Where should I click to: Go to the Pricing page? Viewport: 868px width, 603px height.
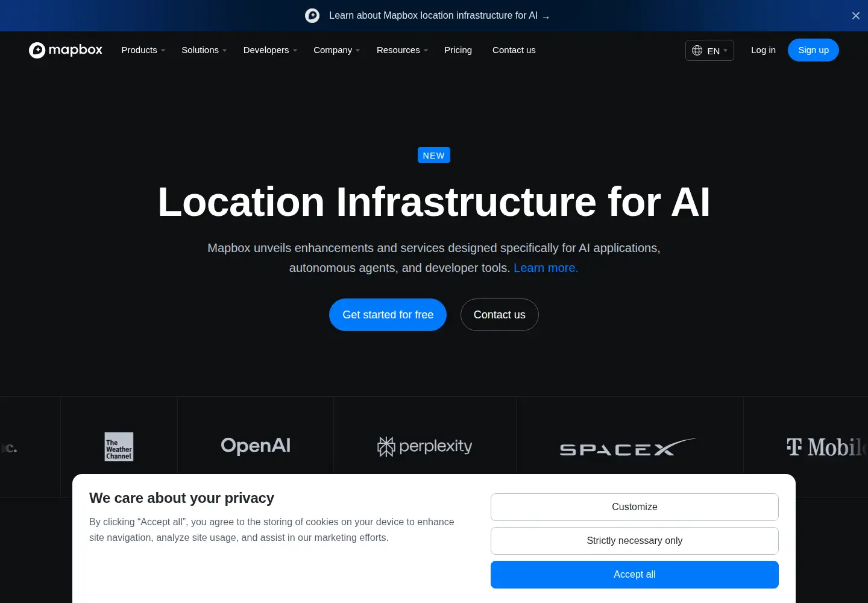458,50
